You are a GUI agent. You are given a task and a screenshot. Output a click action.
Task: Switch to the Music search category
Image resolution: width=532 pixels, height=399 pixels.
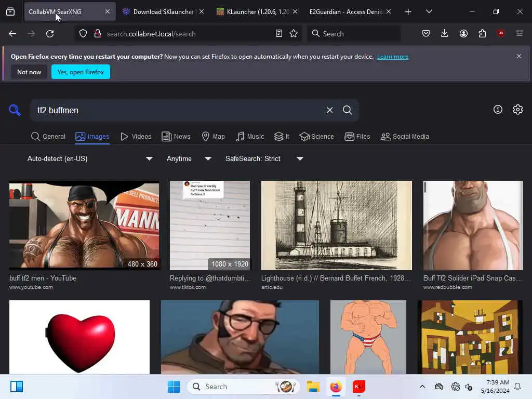pos(250,137)
